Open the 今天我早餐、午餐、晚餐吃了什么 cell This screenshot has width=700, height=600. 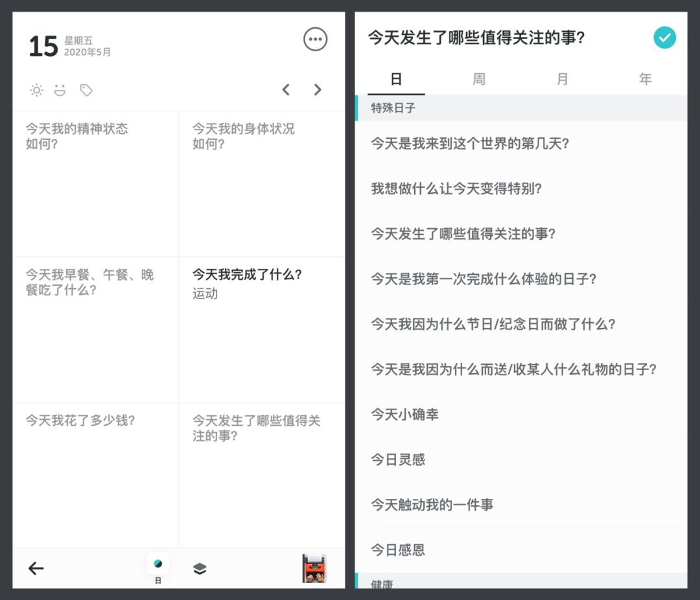(x=95, y=330)
